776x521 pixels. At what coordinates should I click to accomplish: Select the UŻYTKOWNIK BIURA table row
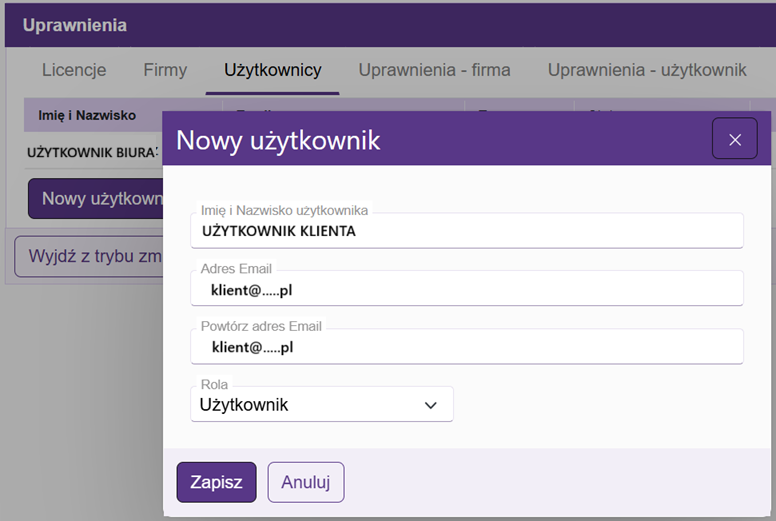coord(92,152)
